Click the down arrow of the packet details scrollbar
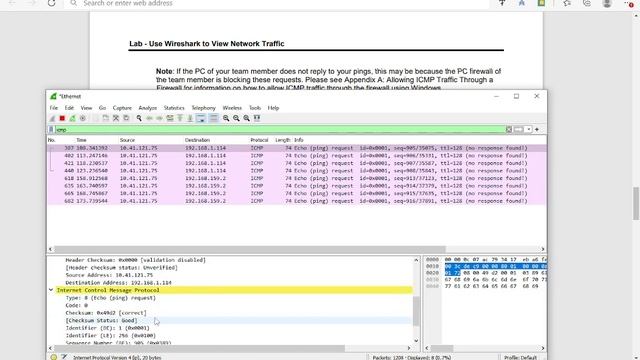 pyautogui.click(x=416, y=341)
